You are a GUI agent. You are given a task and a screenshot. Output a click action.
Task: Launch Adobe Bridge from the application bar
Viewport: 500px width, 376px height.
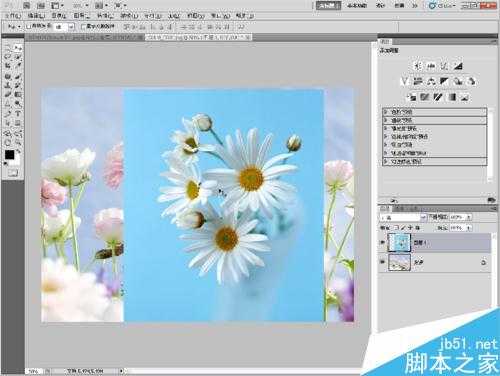tap(27, 5)
